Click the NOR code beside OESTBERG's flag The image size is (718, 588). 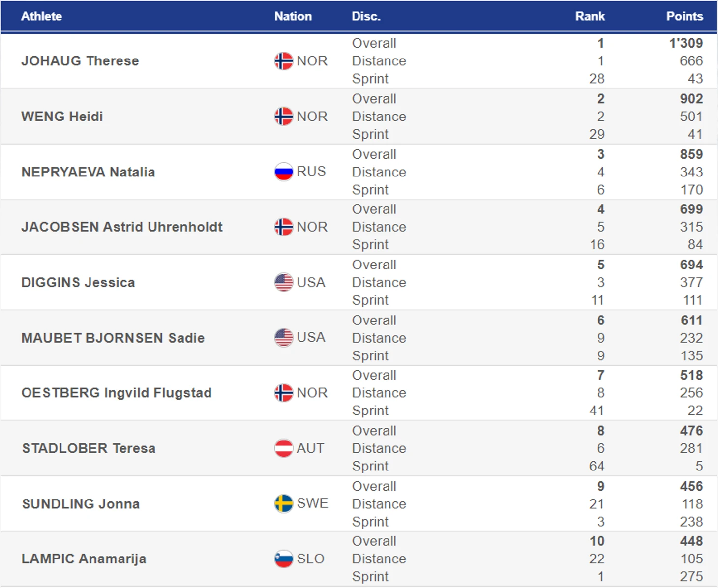[x=312, y=393]
